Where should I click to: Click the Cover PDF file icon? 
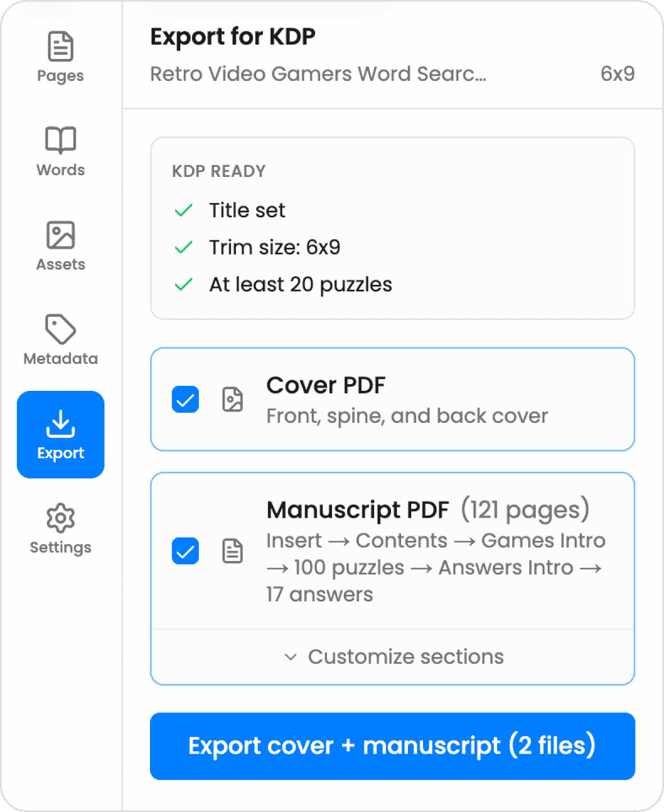233,399
